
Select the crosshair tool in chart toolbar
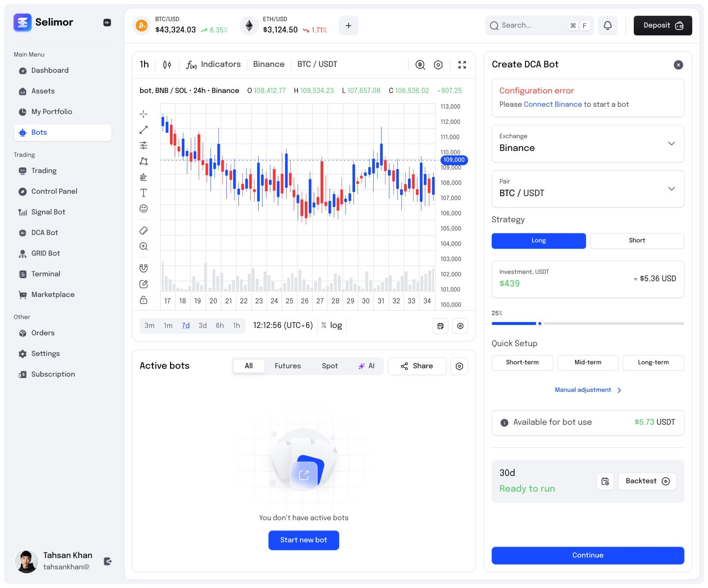pyautogui.click(x=144, y=114)
